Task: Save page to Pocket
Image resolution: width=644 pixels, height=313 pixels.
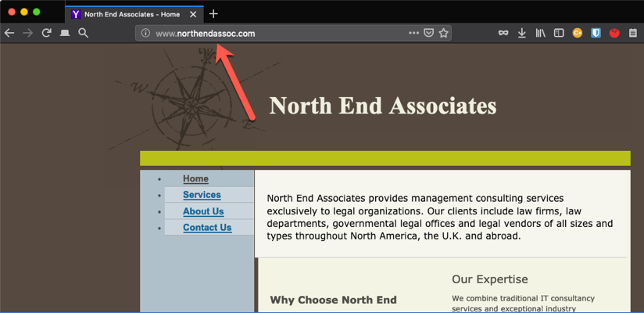Action: click(x=428, y=34)
